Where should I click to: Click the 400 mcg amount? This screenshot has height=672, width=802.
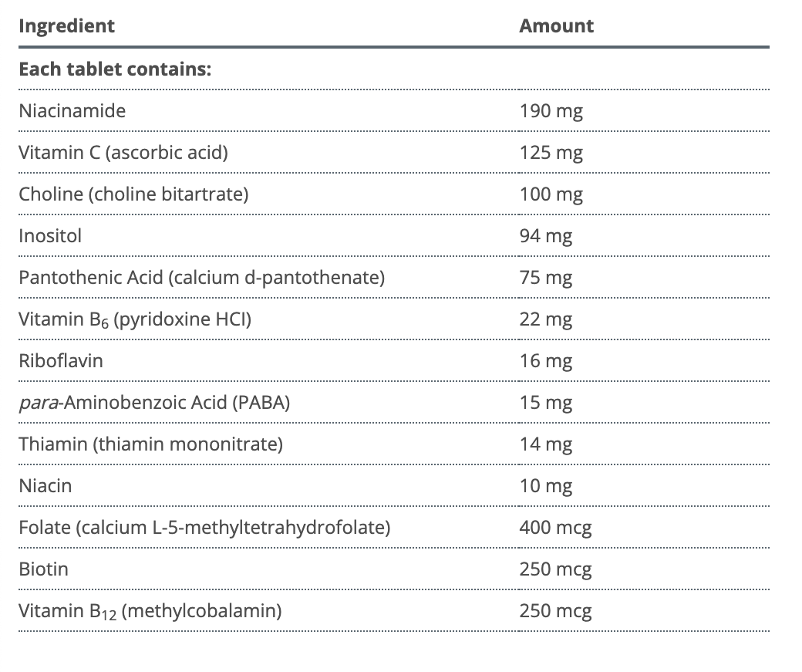555,528
